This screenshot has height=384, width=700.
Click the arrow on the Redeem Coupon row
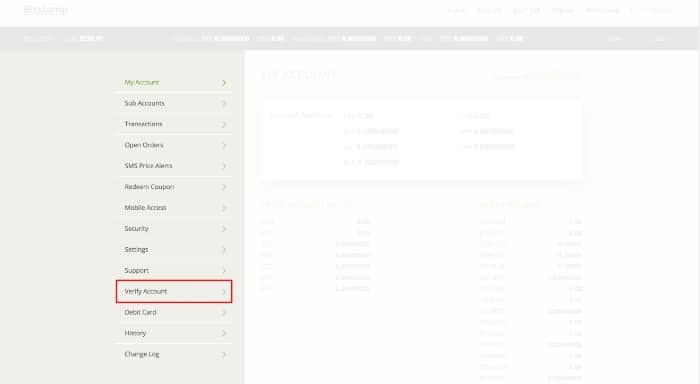(x=224, y=187)
